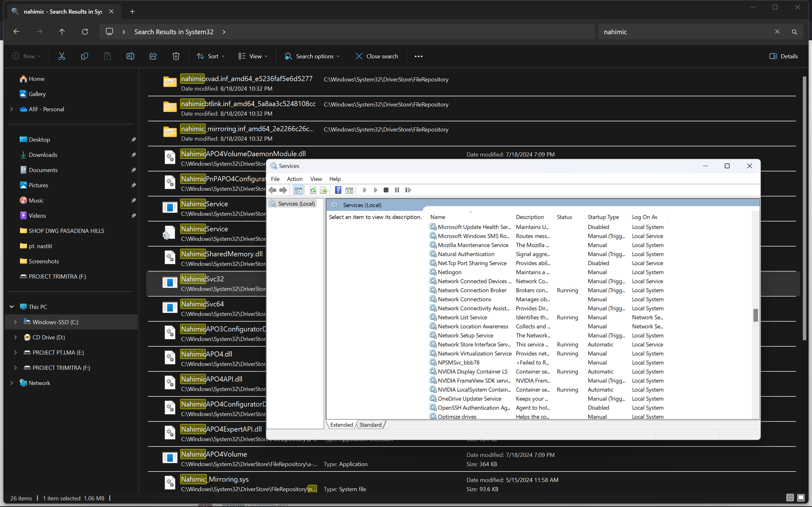
Task: Switch to Standard tab in Services
Action: click(x=370, y=425)
